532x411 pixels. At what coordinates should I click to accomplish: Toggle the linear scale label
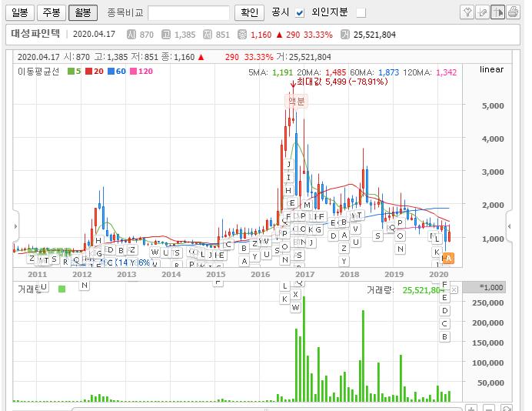pos(491,69)
